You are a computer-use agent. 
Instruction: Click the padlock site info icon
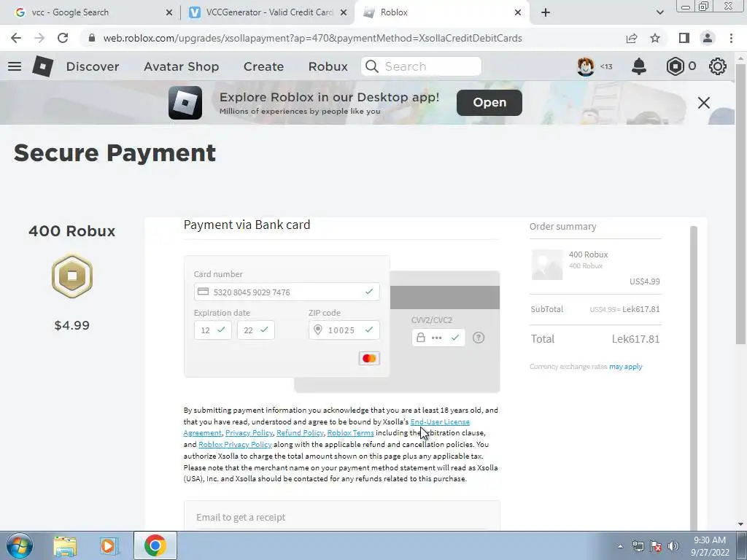(x=92, y=38)
